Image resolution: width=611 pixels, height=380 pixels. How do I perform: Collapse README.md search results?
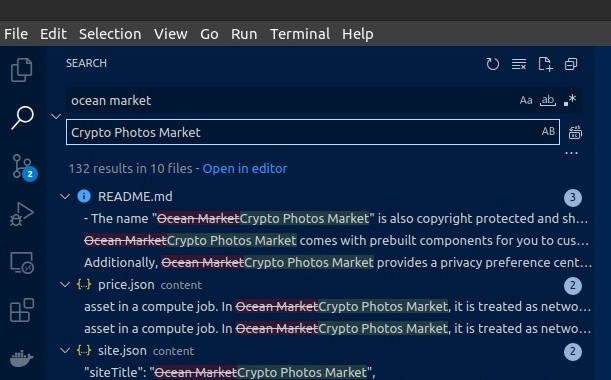(x=65, y=196)
